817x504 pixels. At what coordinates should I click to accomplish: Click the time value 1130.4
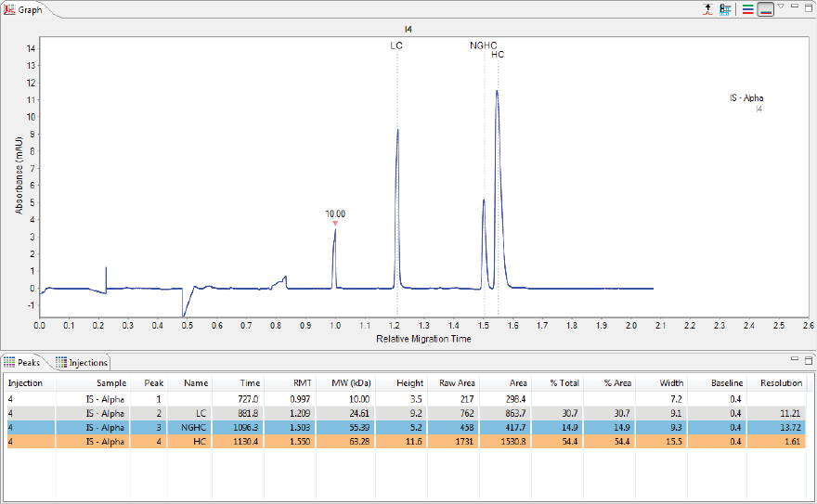(x=245, y=442)
